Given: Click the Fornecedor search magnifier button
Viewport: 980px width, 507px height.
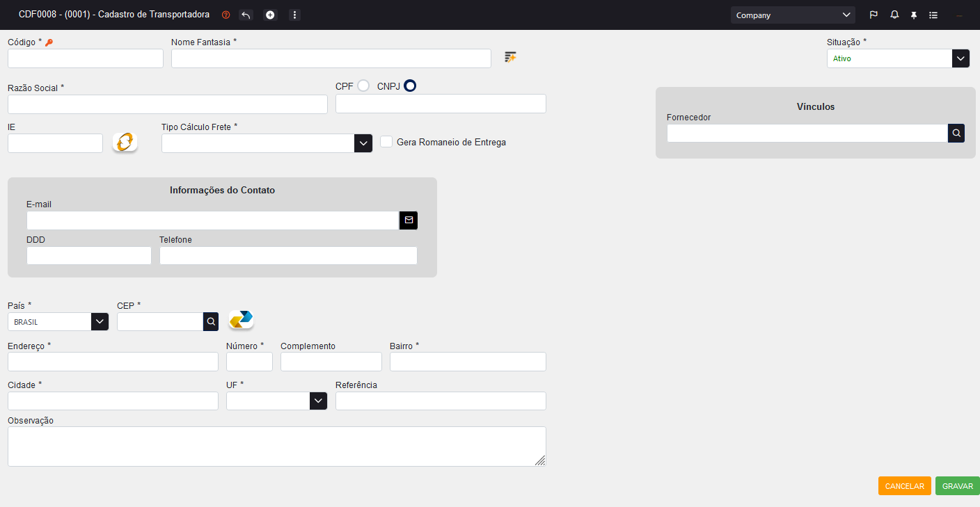Looking at the screenshot, I should (x=956, y=133).
